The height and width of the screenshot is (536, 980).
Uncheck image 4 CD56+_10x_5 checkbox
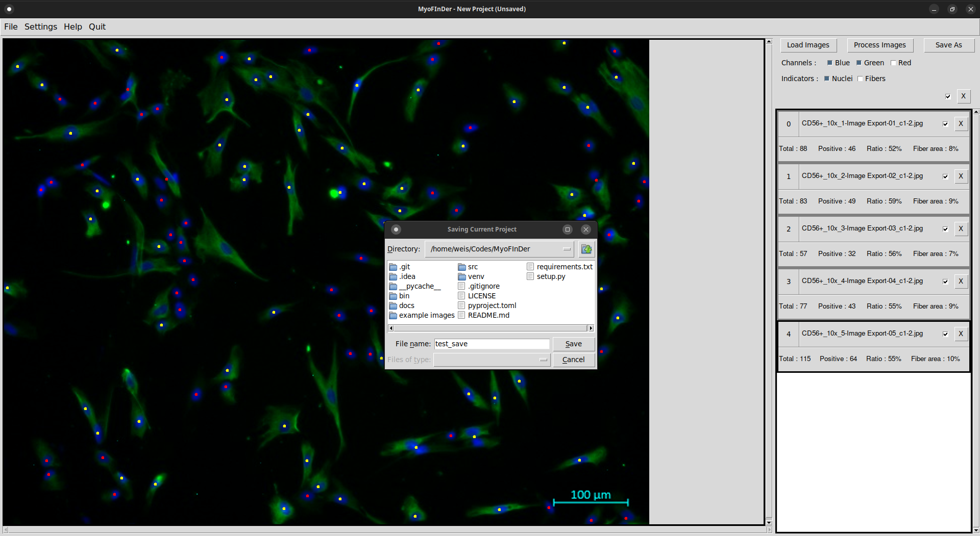(945, 334)
